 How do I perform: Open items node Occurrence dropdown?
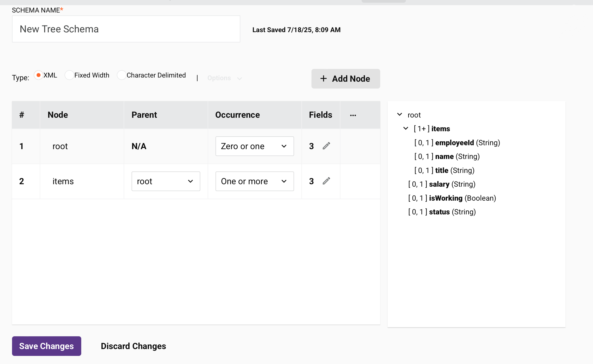point(254,181)
